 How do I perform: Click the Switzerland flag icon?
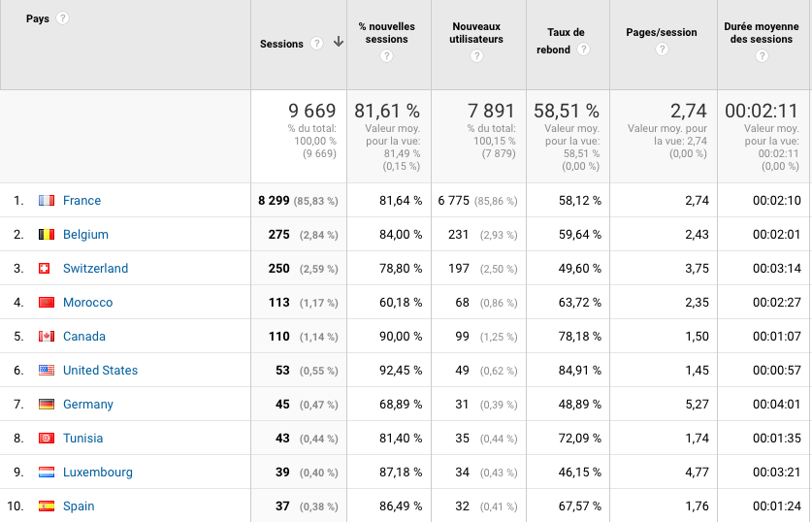pos(45,268)
